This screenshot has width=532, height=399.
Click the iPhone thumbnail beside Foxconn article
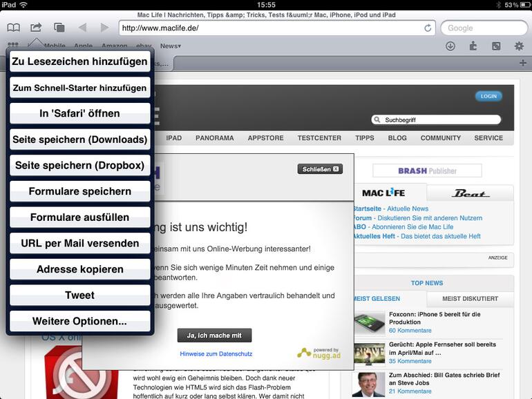[369, 323]
